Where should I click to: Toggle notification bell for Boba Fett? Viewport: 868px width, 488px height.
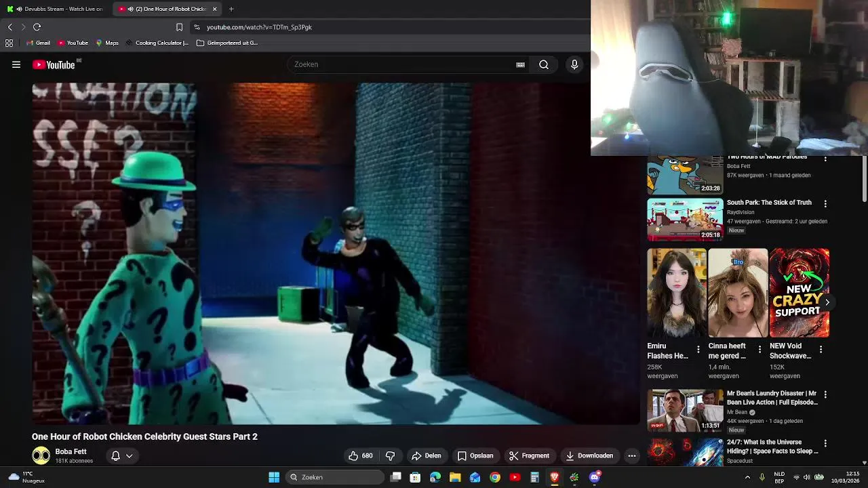(x=115, y=455)
